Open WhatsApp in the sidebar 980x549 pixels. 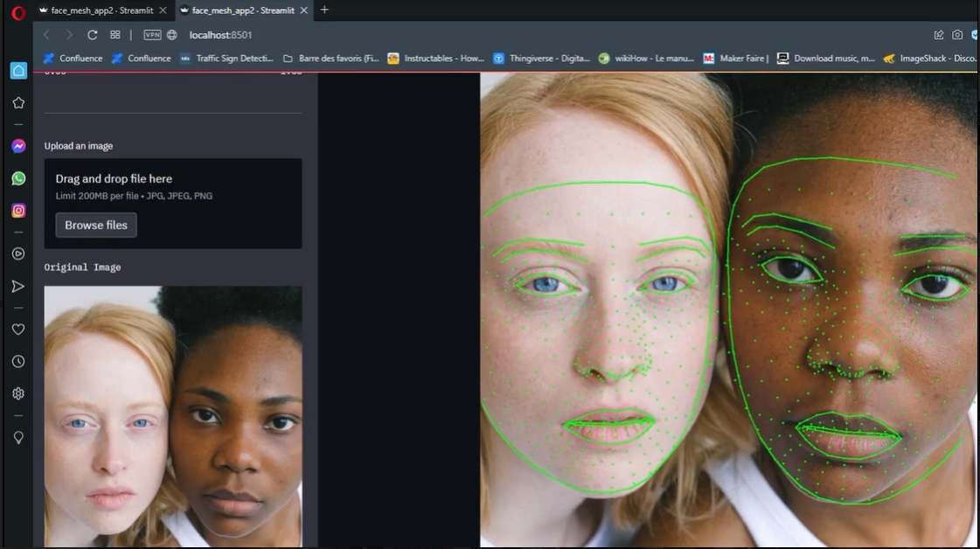click(18, 178)
